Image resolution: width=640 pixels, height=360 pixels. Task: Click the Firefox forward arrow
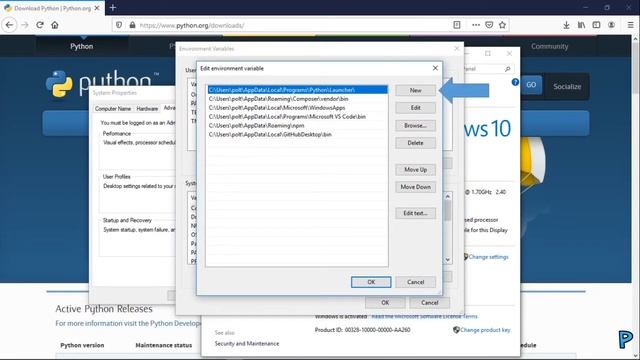pos(25,25)
